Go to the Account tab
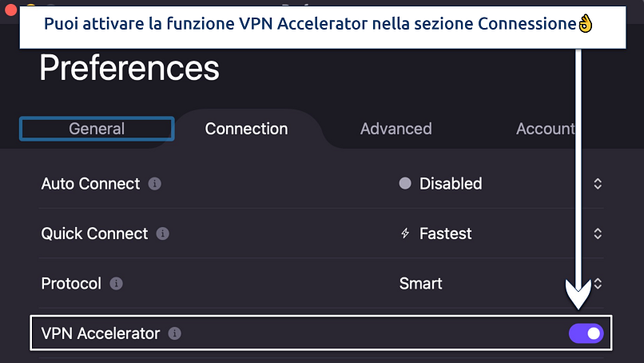 pyautogui.click(x=545, y=129)
